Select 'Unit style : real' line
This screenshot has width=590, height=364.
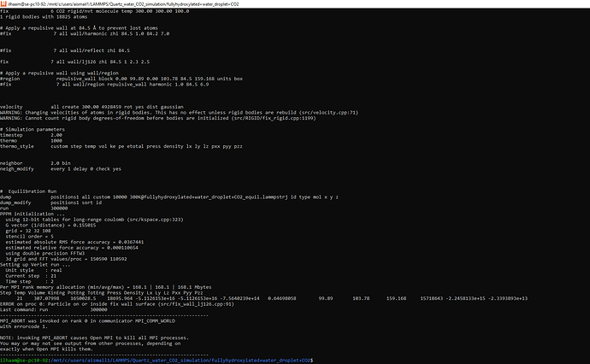tap(34, 271)
